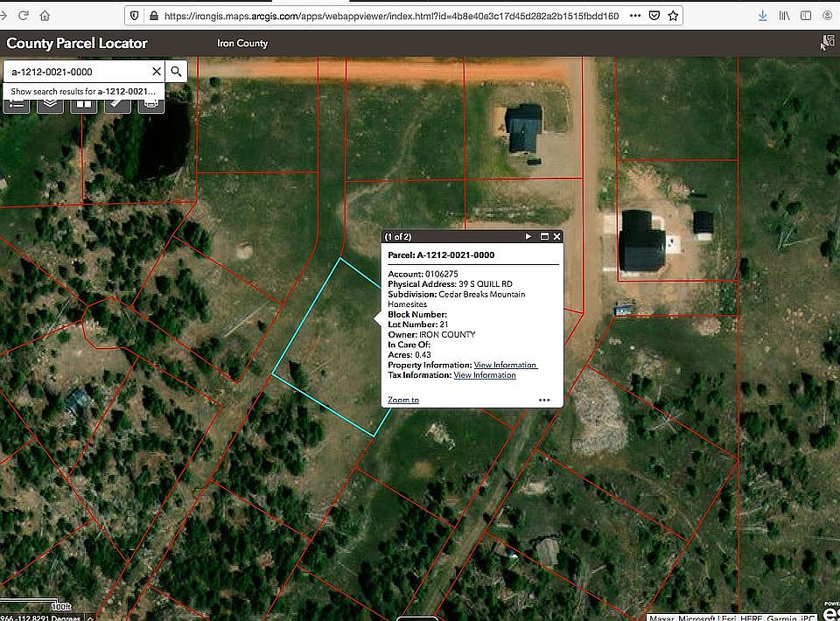This screenshot has height=621, width=840.
Task: Click the Zoom to link
Action: point(403,401)
